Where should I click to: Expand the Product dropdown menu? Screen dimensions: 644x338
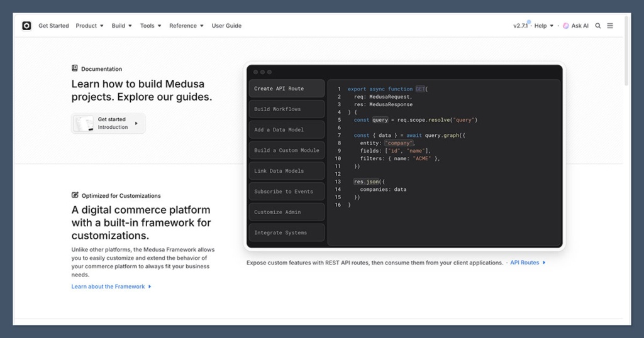[89, 26]
